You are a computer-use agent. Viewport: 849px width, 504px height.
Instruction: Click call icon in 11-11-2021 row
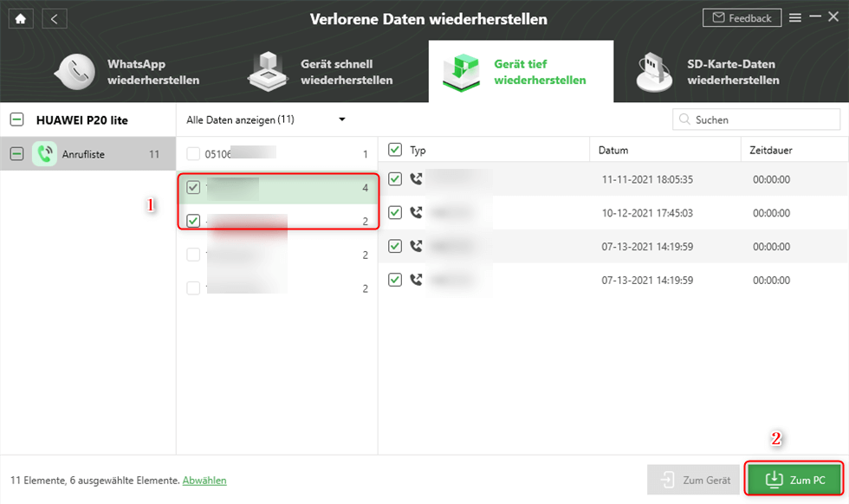417,179
